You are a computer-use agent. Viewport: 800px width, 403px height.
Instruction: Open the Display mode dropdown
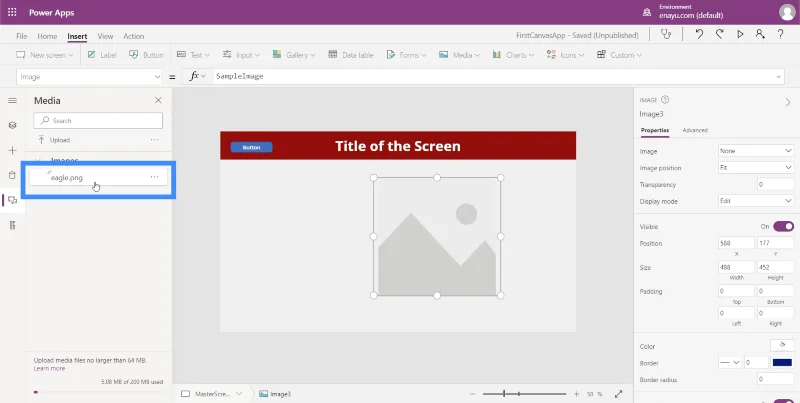pyautogui.click(x=756, y=201)
